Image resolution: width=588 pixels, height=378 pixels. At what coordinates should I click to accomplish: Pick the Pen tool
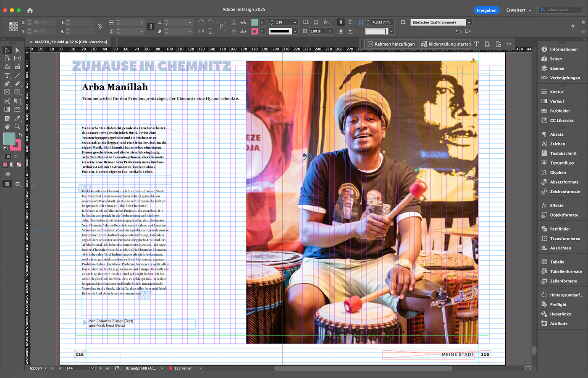pyautogui.click(x=7, y=84)
